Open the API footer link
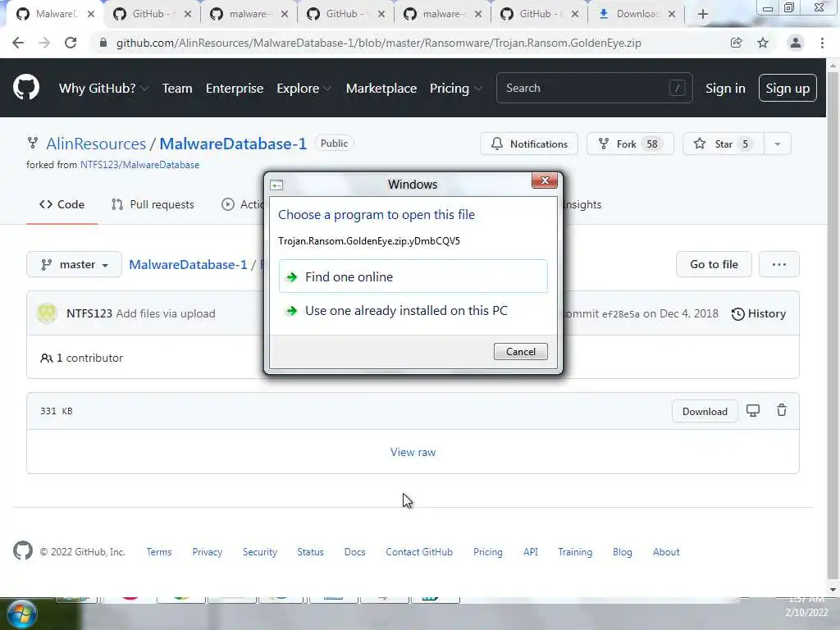 point(531,552)
